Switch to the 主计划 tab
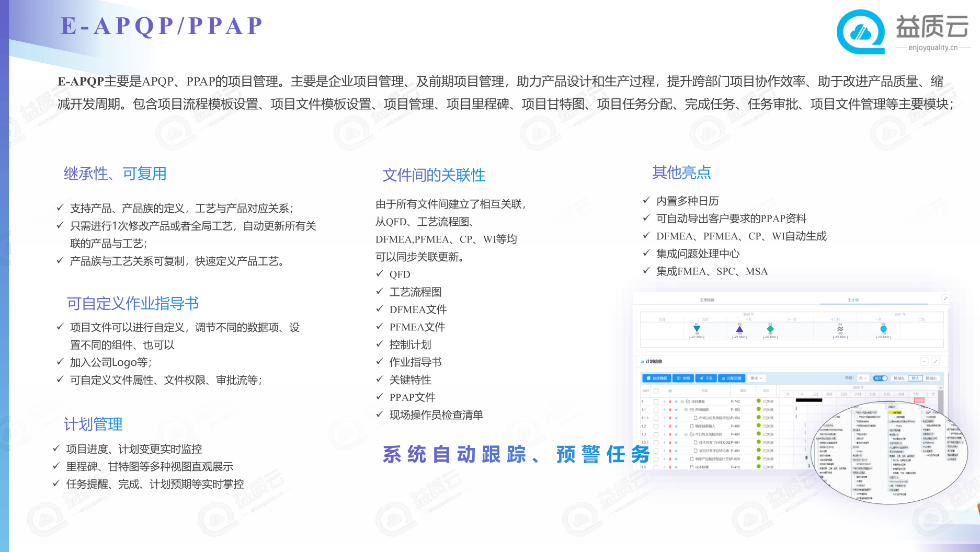Image resolution: width=980 pixels, height=552 pixels. (853, 300)
